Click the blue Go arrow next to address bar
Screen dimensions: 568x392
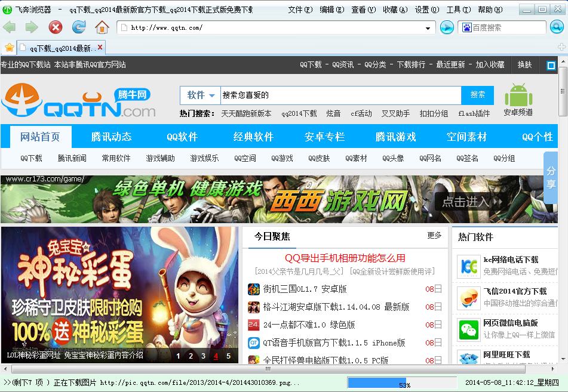[447, 27]
